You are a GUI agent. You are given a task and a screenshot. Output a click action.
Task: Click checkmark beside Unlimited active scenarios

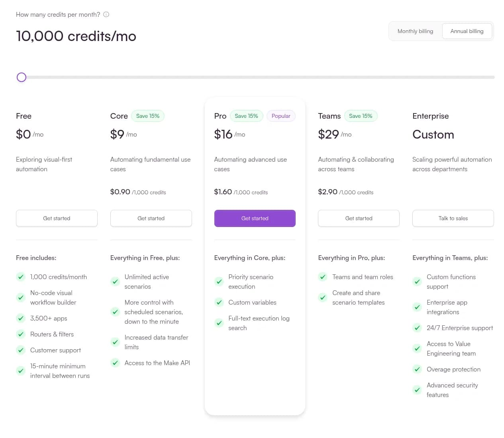point(115,282)
